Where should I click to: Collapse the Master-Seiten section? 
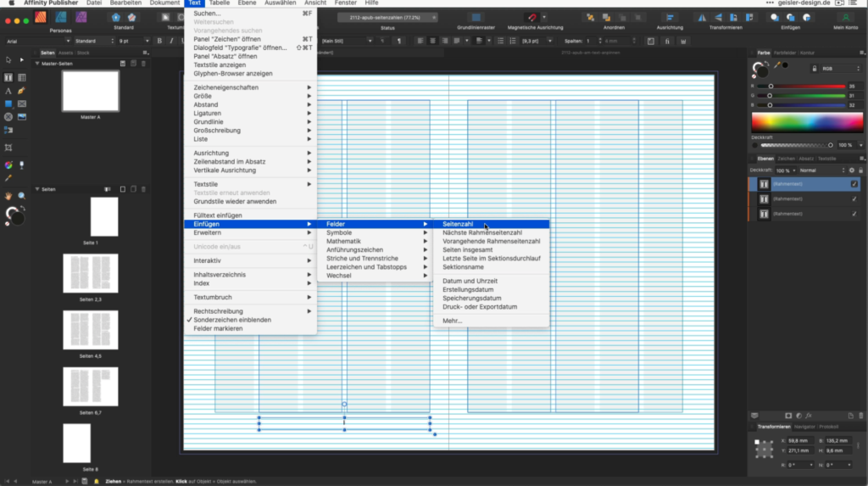[37, 64]
